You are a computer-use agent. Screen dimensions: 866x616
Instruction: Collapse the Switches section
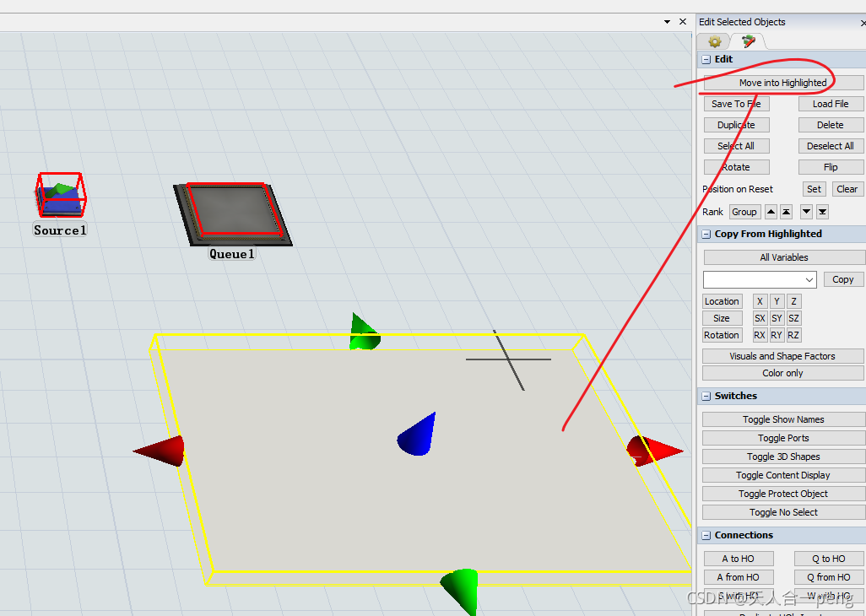pos(706,397)
